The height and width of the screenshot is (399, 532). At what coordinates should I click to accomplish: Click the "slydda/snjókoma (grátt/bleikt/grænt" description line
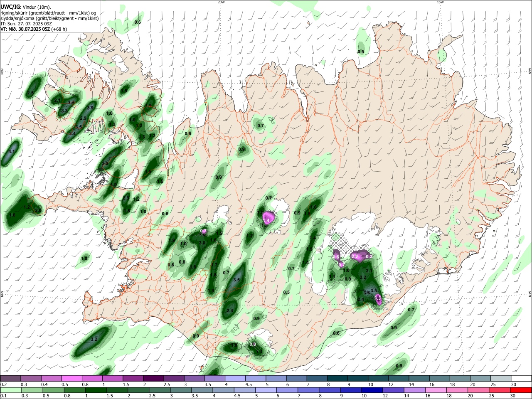49,18
